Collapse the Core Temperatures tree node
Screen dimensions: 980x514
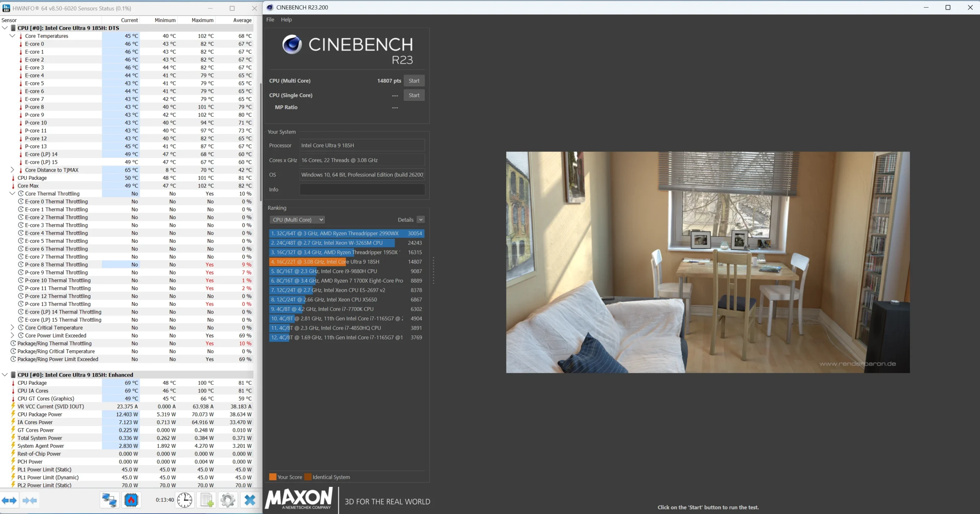12,36
